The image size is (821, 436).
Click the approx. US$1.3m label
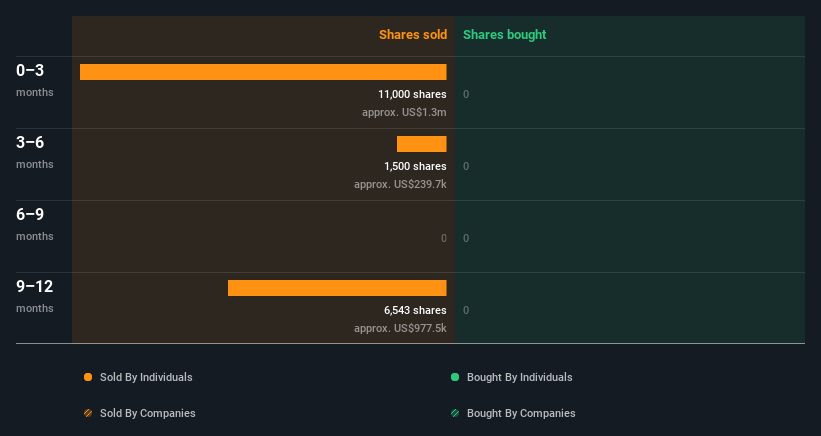pos(404,112)
